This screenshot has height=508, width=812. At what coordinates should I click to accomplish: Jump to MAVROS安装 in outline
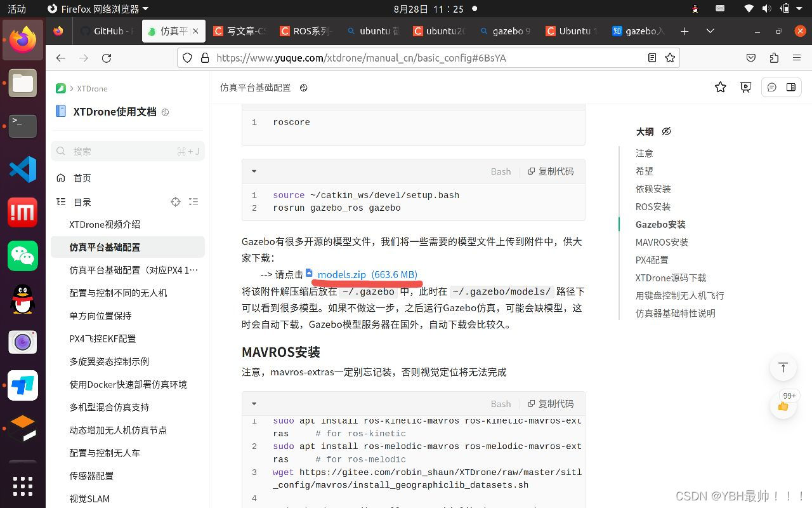coord(662,242)
